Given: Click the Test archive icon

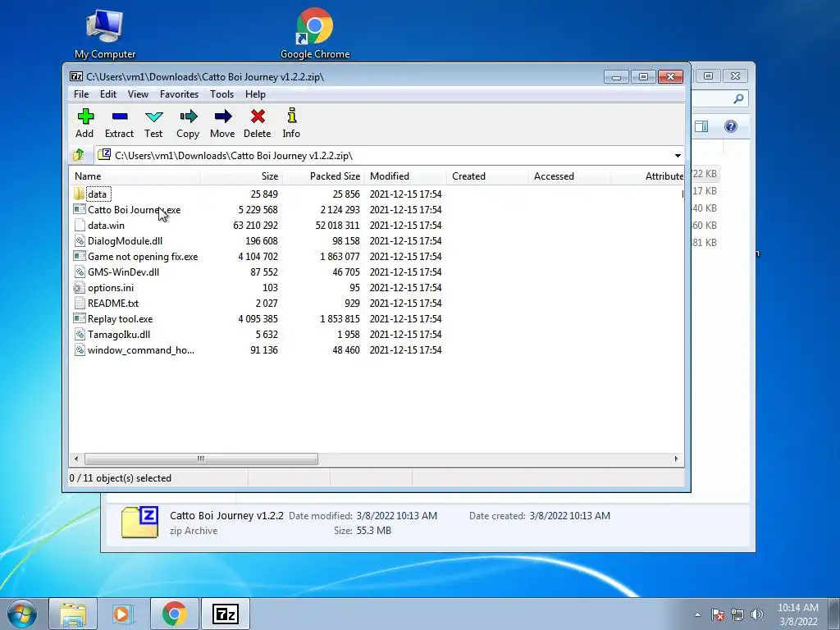Looking at the screenshot, I should pos(153,116).
